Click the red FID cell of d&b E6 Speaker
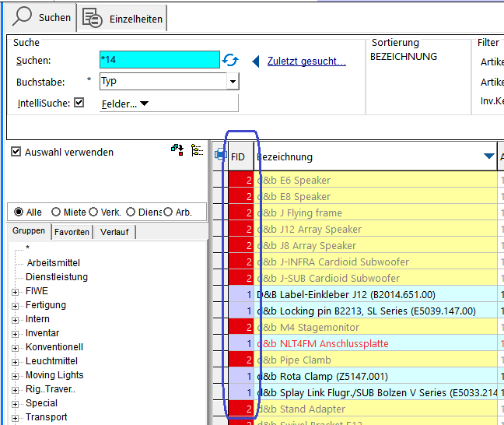 point(241,180)
